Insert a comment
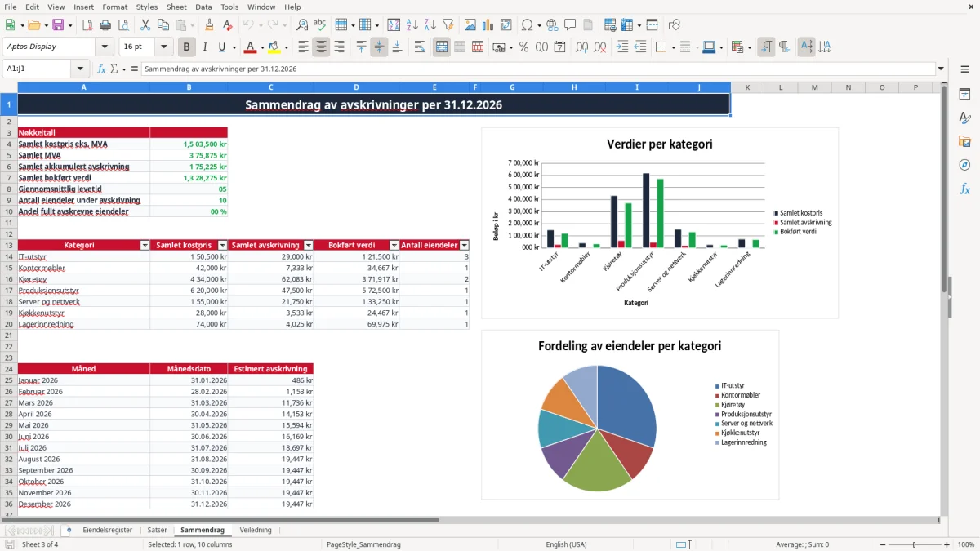980x551 pixels. click(570, 25)
